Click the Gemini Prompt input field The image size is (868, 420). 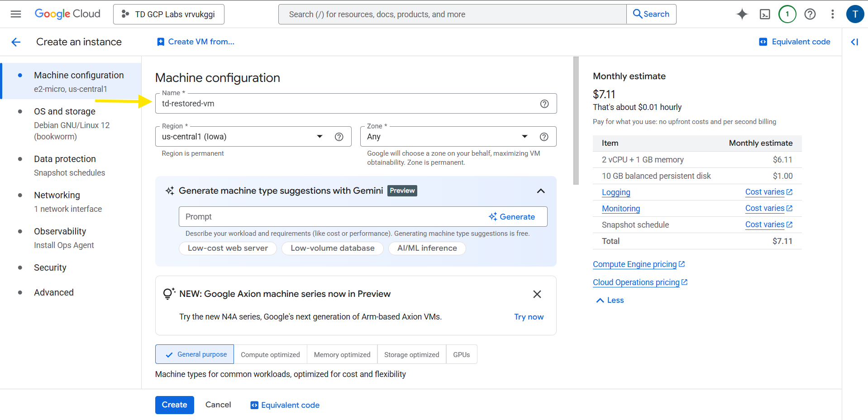[330, 217]
